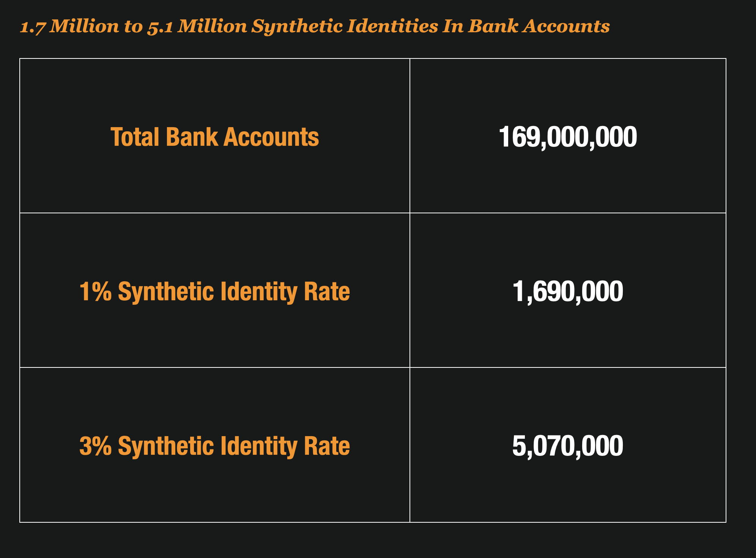756x558 pixels.
Task: Click the left border of the table
Action: [20, 290]
